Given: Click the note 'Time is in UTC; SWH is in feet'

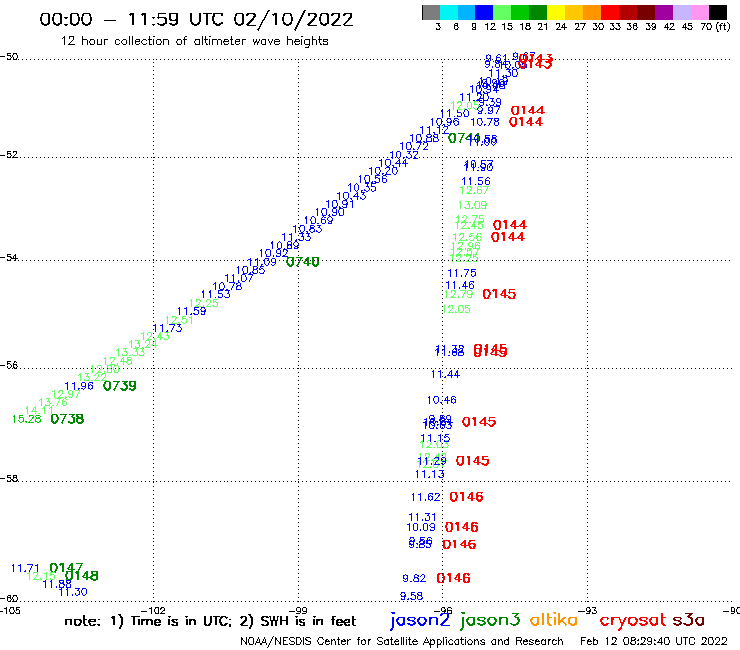Looking at the screenshot, I should [x=210, y=621].
